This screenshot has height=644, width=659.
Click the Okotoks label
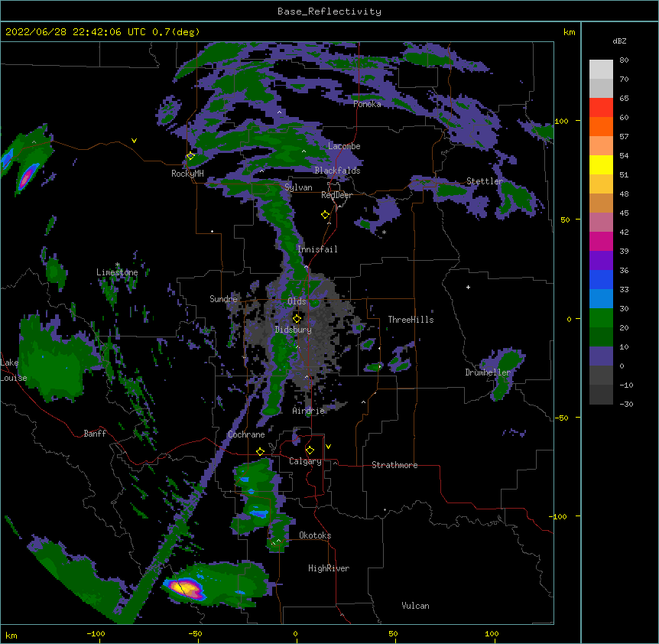[315, 535]
